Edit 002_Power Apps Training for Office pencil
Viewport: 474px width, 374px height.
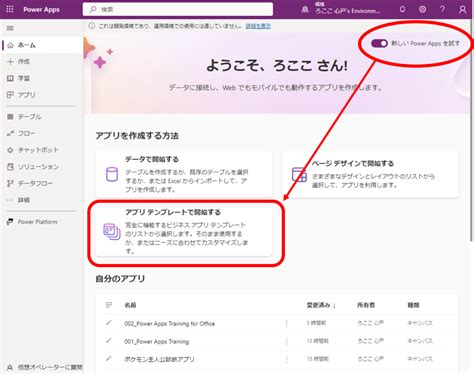(109, 323)
